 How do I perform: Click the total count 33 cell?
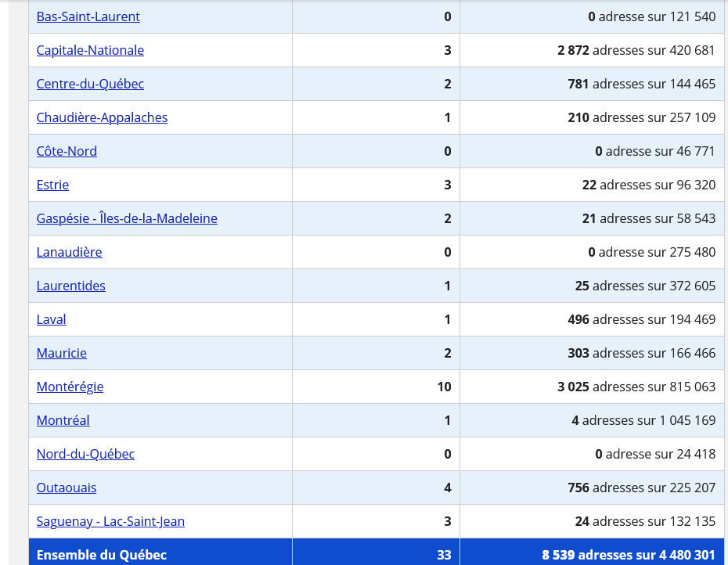click(x=444, y=555)
